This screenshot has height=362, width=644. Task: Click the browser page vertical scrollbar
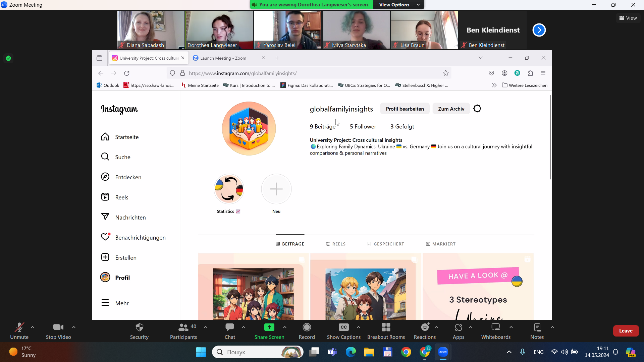pos(550,137)
